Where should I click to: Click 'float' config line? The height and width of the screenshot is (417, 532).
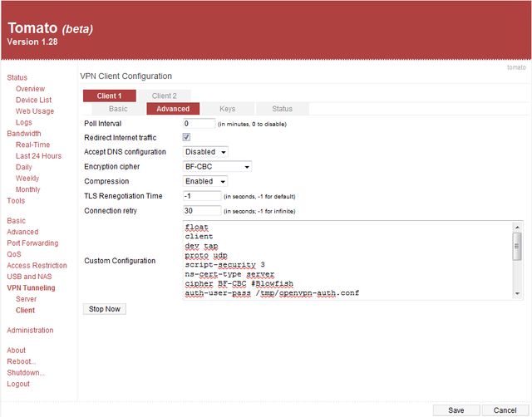(197, 227)
